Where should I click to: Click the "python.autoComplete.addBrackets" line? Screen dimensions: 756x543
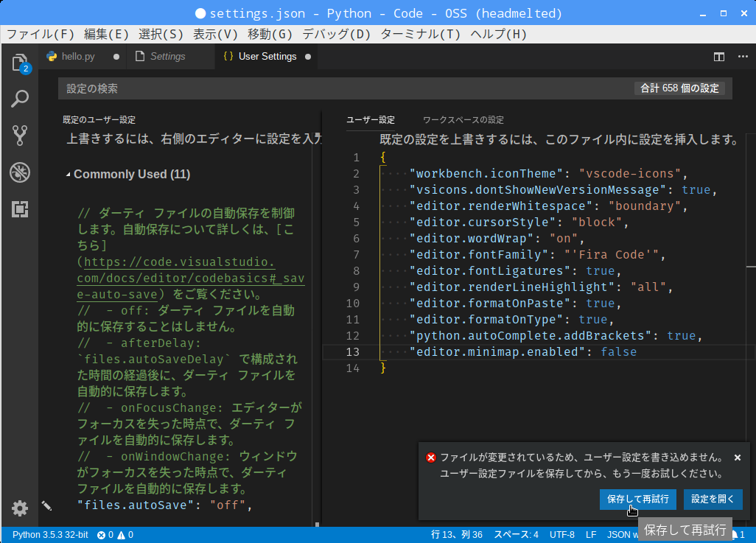pos(556,336)
